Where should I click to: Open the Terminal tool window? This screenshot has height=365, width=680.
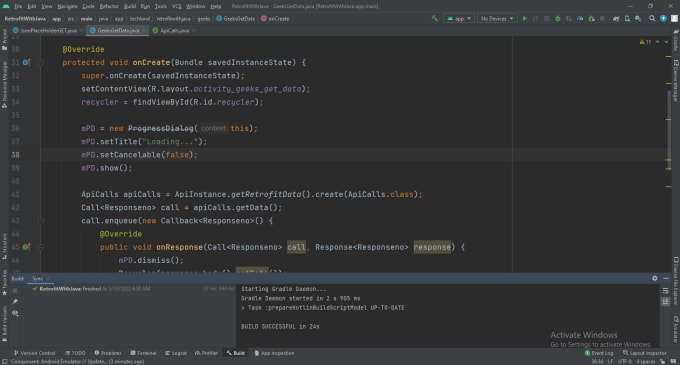143,353
